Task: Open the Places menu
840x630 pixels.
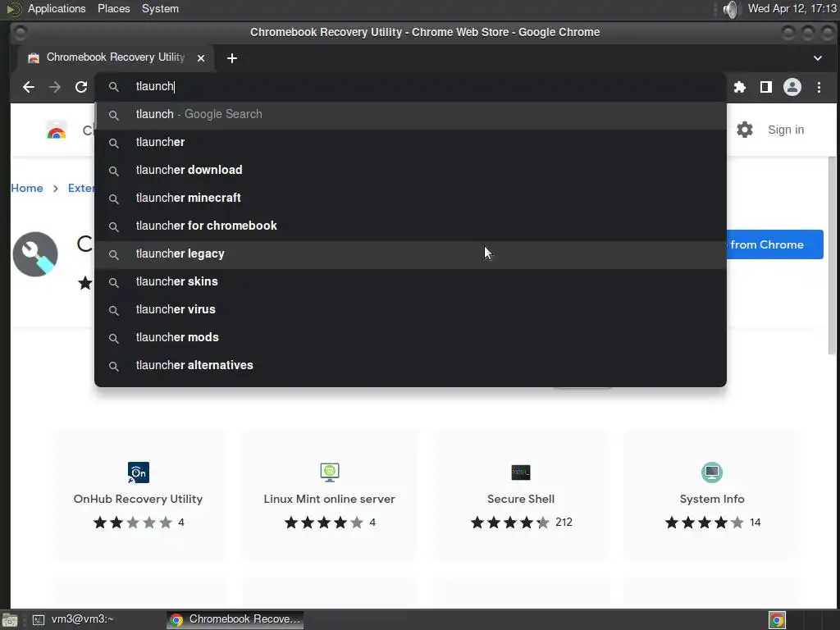Action: tap(113, 8)
